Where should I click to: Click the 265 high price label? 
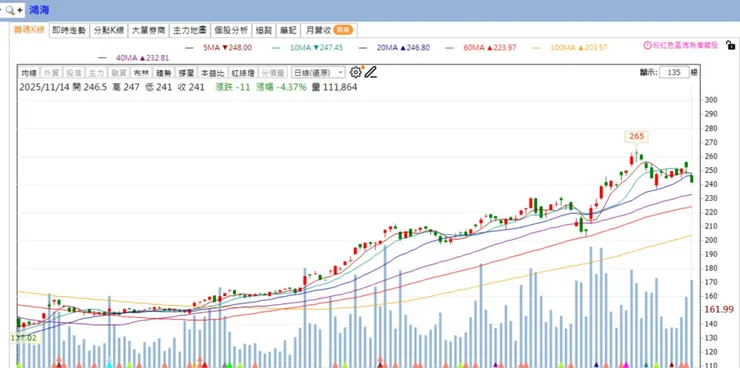[x=636, y=136]
